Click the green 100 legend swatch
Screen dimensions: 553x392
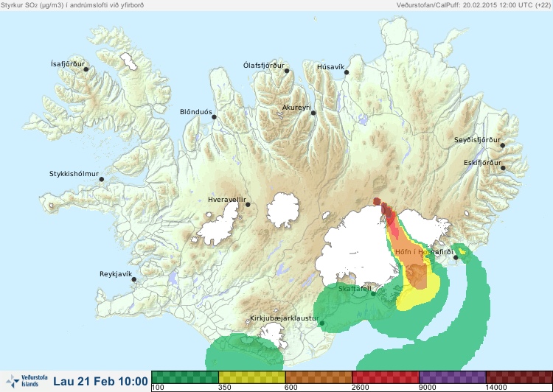(x=185, y=377)
